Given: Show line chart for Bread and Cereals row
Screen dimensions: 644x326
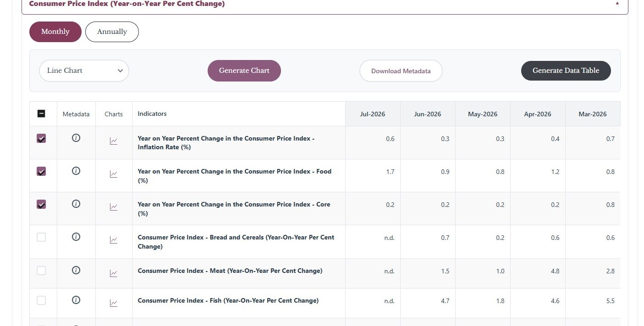Looking at the screenshot, I should (114, 240).
